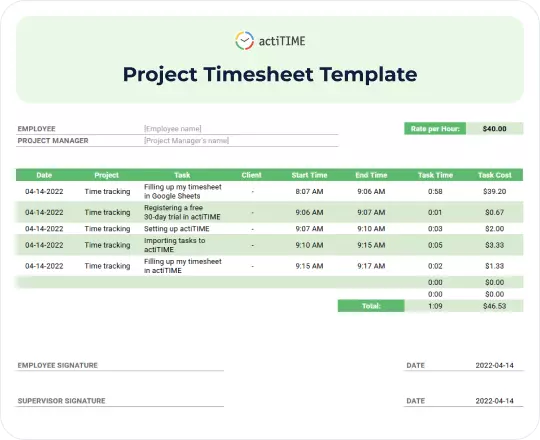Click the End Time column header

coord(371,175)
